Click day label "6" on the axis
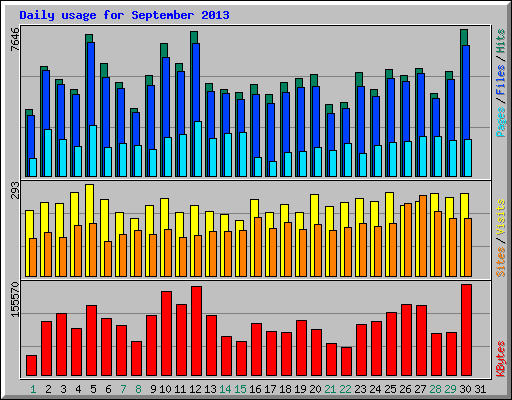 [108, 389]
